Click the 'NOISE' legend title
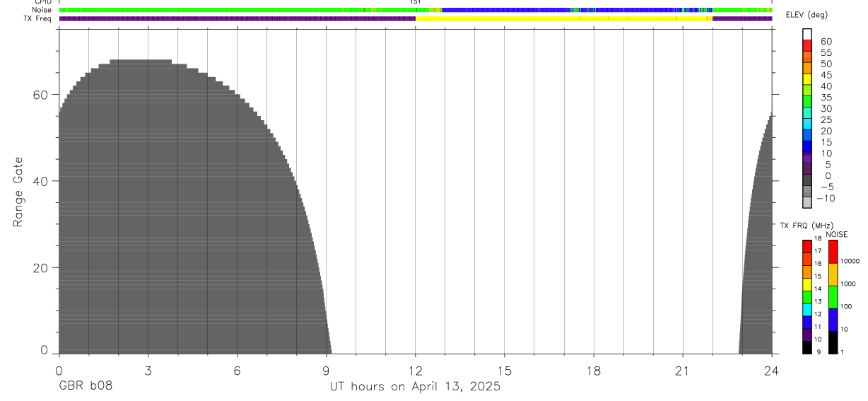 [837, 234]
